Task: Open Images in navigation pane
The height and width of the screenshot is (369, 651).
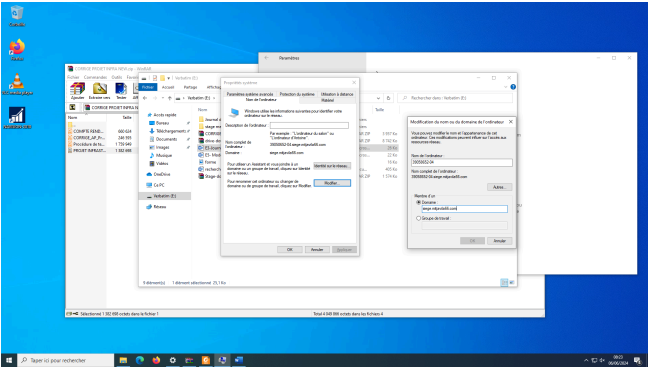Action: (x=162, y=147)
